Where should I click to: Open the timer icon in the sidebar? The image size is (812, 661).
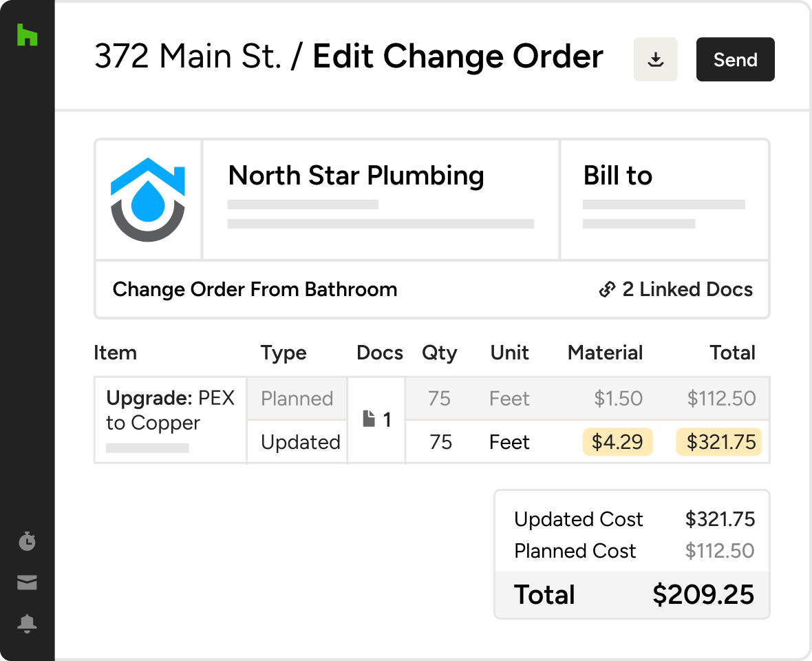tap(27, 542)
